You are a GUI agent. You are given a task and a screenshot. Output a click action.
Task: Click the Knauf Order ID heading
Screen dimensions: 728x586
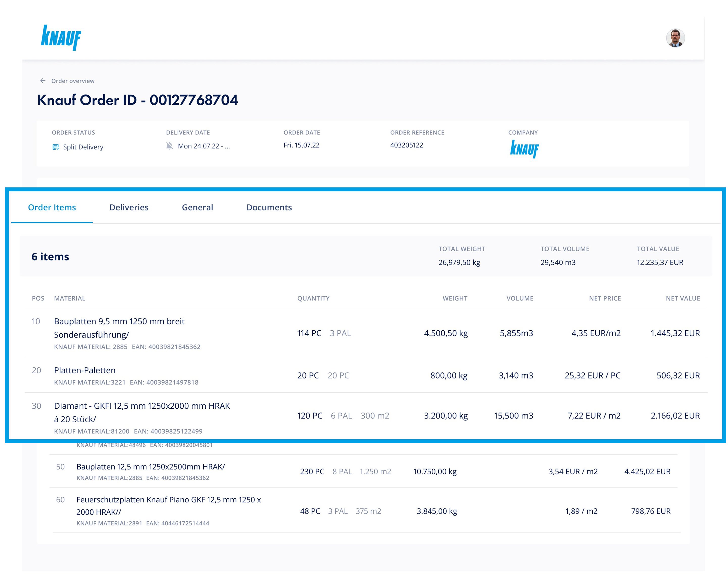point(137,100)
